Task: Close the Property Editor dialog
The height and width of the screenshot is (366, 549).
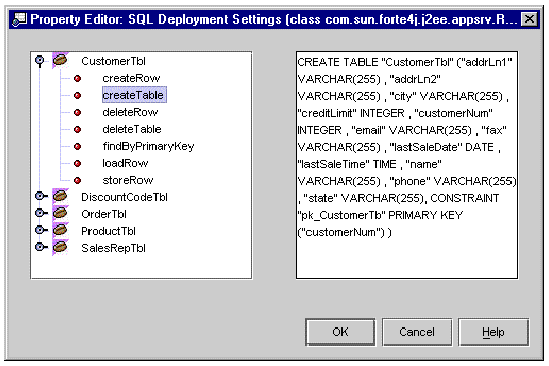Action: click(529, 19)
